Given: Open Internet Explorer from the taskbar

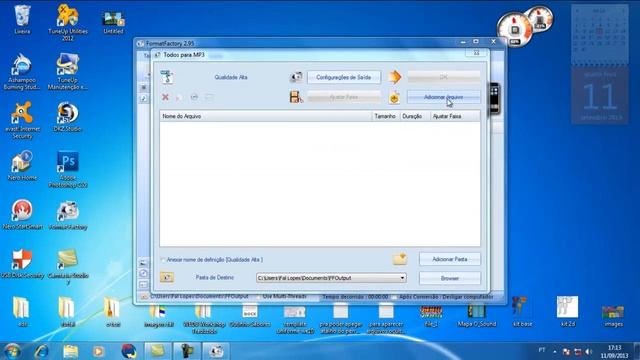Looking at the screenshot, I should [42, 351].
